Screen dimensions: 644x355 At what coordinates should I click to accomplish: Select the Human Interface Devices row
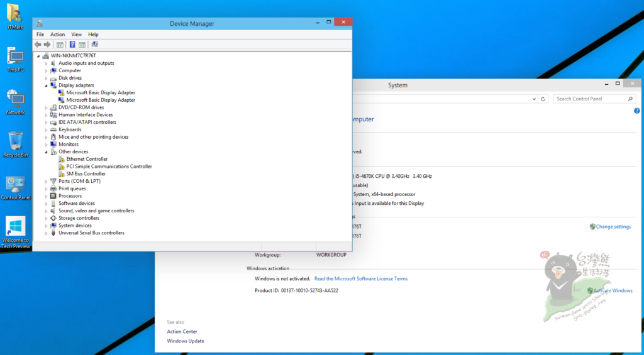tap(86, 115)
